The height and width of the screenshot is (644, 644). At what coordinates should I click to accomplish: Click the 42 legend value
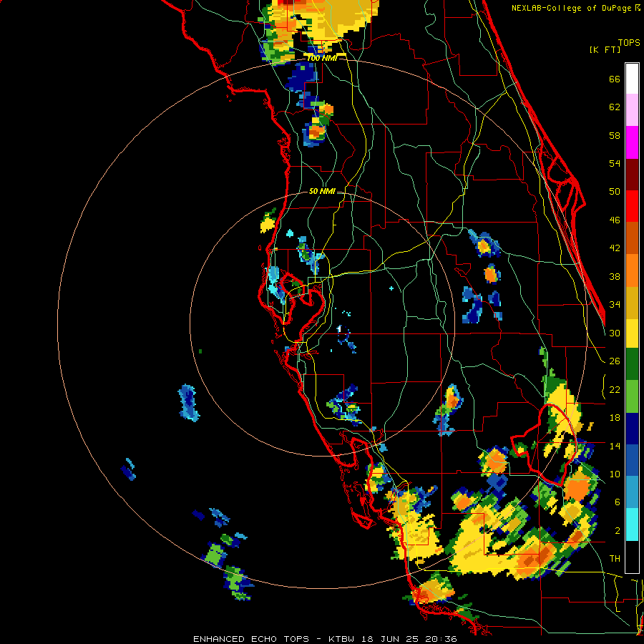615,248
